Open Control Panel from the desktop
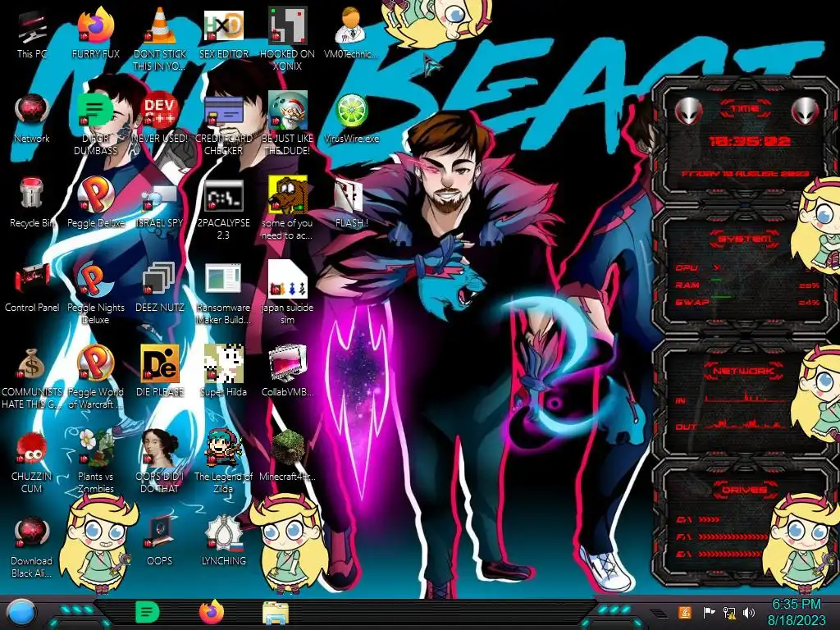The height and width of the screenshot is (630, 840). point(32,288)
